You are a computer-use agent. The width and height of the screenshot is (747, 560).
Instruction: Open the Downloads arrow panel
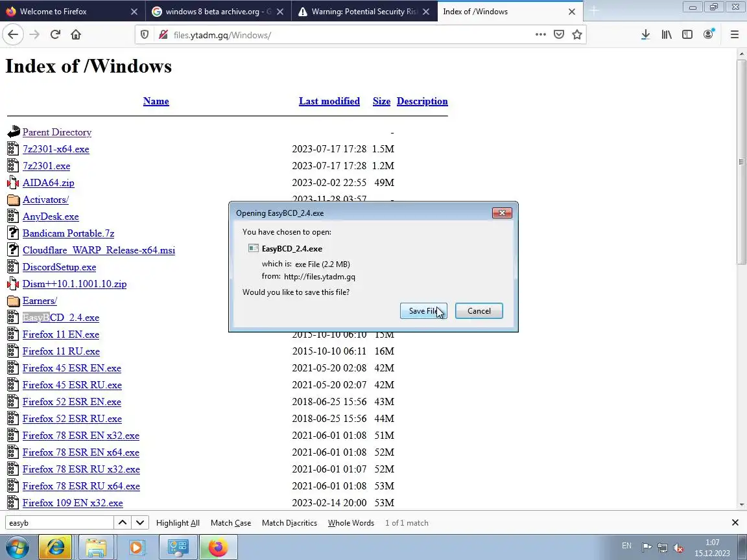pos(646,34)
